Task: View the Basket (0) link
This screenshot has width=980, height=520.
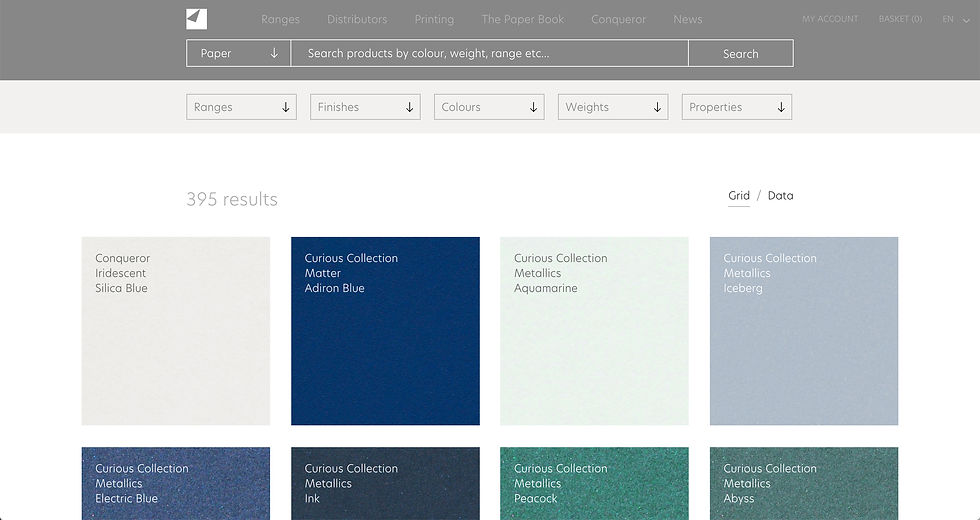Action: point(900,19)
